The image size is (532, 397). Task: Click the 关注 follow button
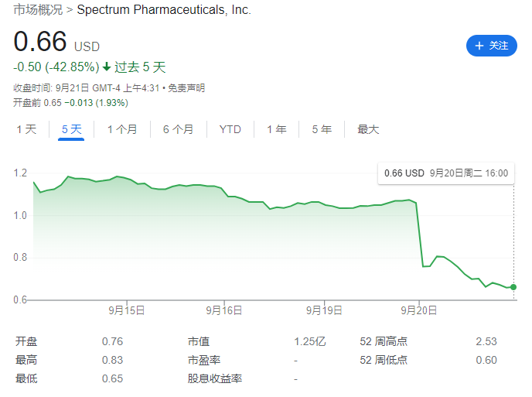click(x=491, y=46)
